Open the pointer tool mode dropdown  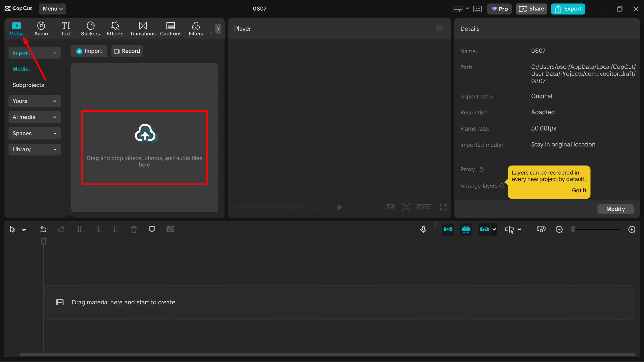coord(24,230)
